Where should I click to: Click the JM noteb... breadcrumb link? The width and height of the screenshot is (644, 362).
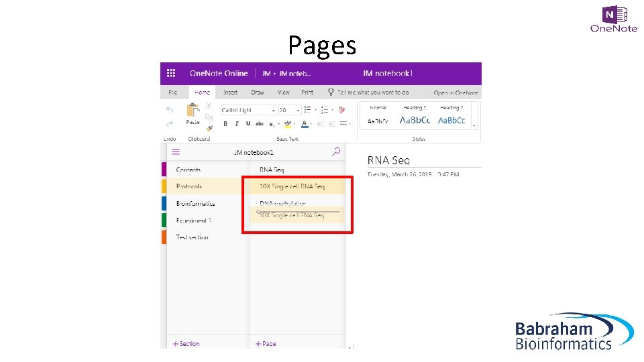(x=295, y=74)
